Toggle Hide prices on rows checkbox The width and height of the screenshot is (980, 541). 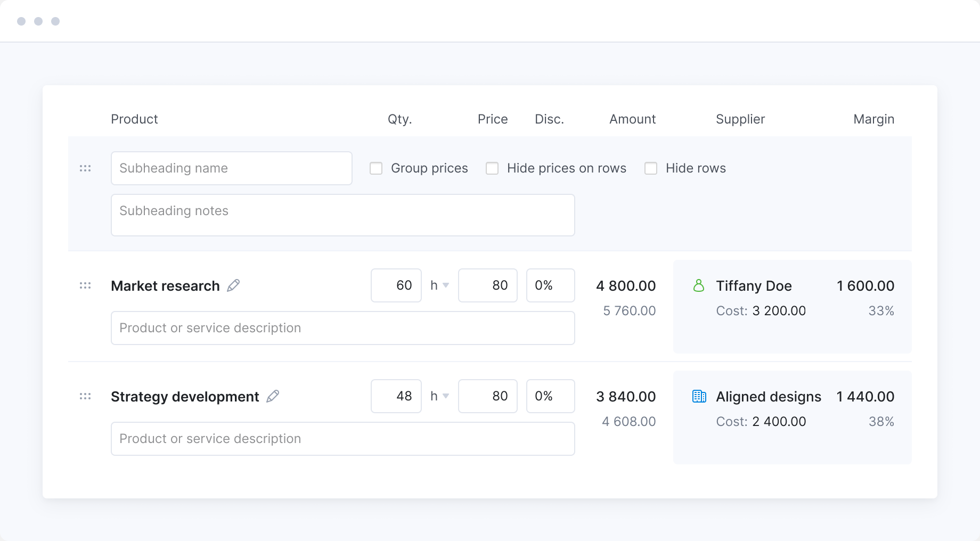pyautogui.click(x=492, y=168)
